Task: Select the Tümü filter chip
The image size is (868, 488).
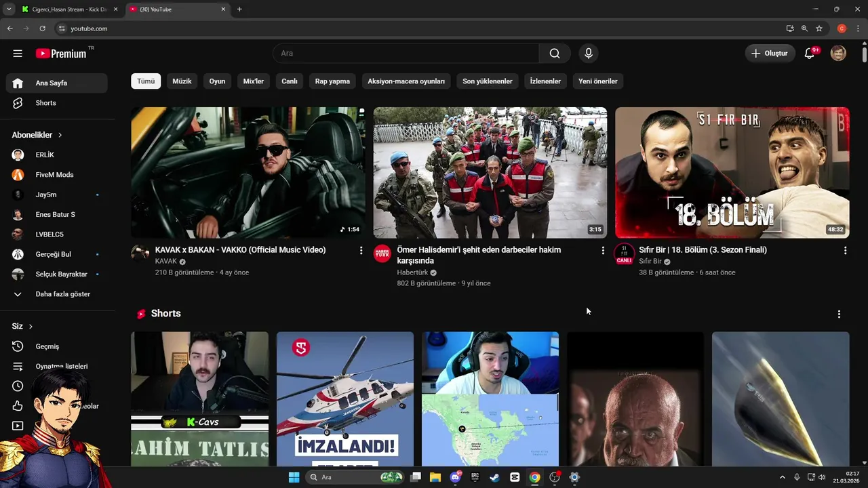Action: [146, 81]
